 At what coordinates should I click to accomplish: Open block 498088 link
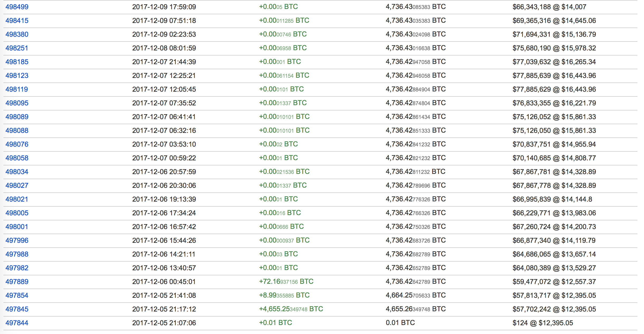tap(17, 131)
